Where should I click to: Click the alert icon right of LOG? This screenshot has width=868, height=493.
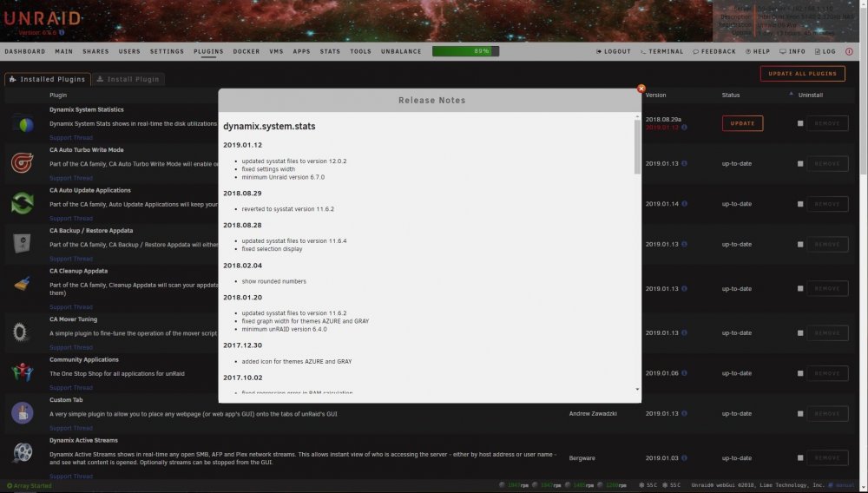[x=849, y=51]
